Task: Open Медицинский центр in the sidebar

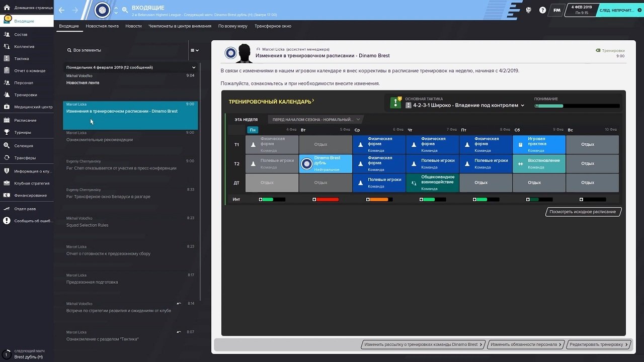Action: [x=33, y=107]
